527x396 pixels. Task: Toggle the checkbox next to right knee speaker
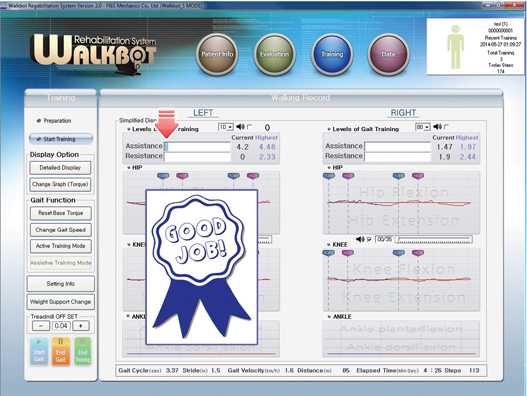(x=369, y=239)
